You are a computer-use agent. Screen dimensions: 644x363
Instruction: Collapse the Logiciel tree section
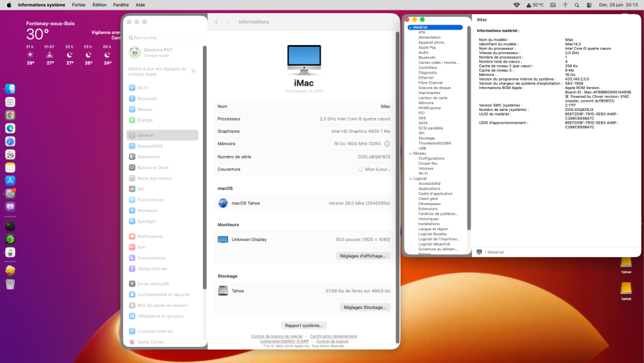(x=410, y=179)
